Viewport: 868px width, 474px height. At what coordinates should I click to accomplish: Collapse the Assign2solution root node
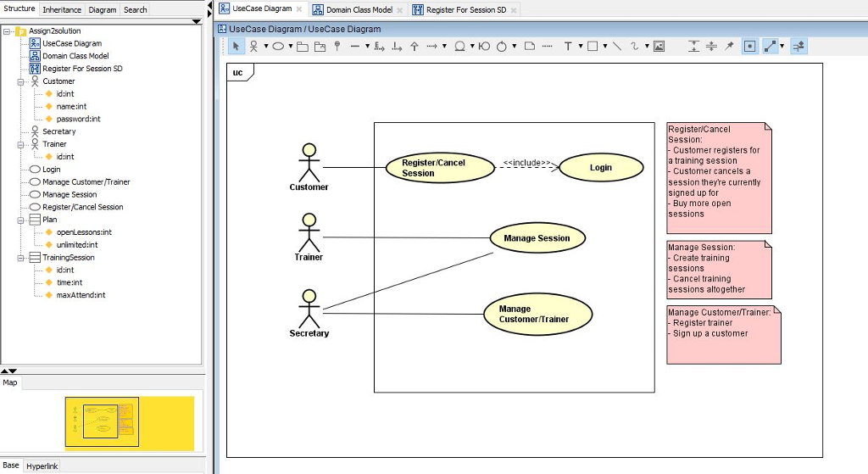pyautogui.click(x=7, y=31)
